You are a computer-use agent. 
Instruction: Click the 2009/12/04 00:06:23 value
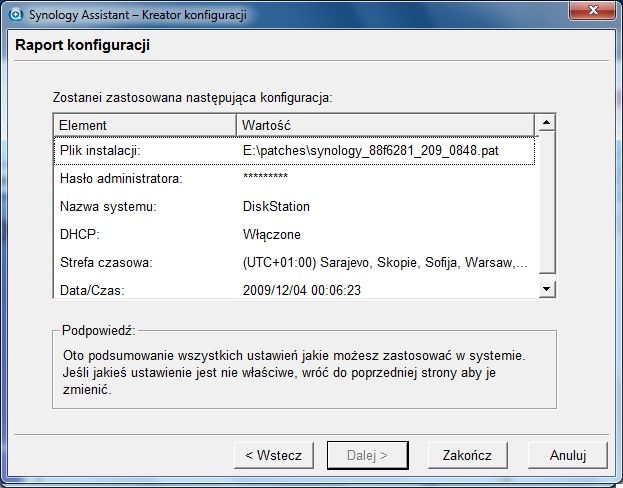(302, 290)
